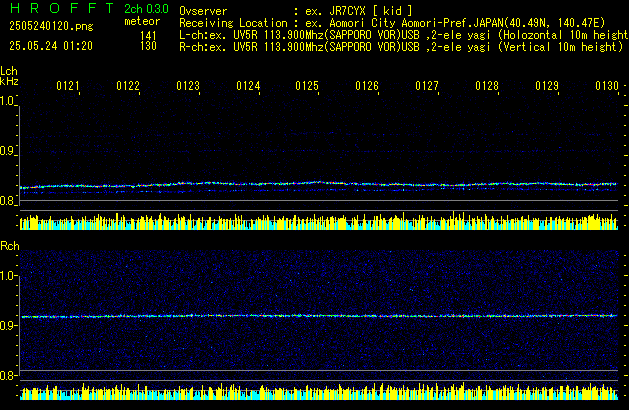
Task: Click time marker 0127
Action: click(427, 86)
